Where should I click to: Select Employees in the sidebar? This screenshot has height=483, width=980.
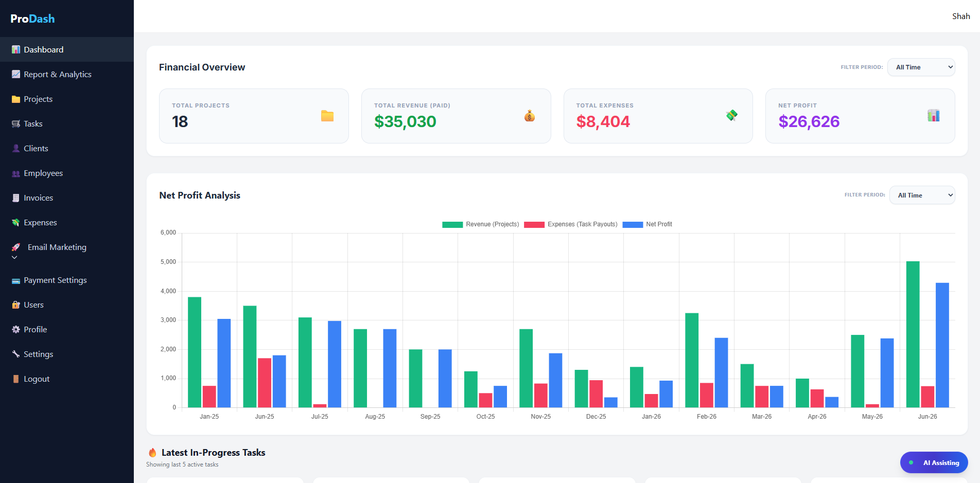(x=67, y=173)
